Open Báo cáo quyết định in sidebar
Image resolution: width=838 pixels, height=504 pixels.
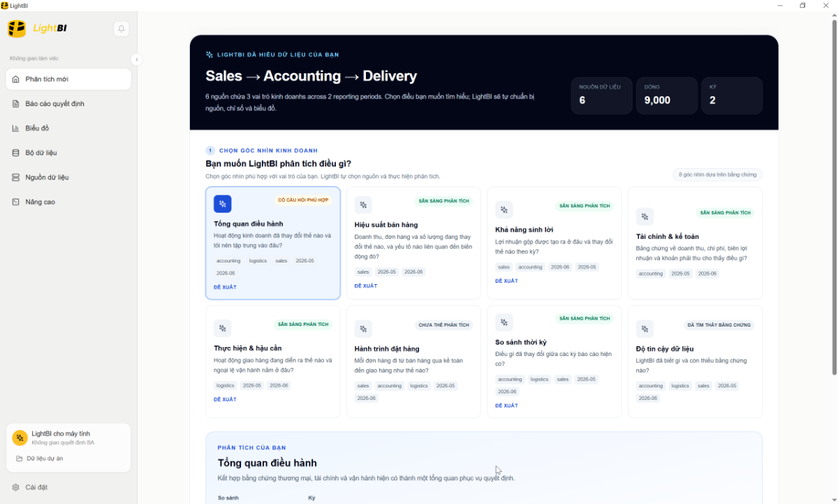pos(68,104)
